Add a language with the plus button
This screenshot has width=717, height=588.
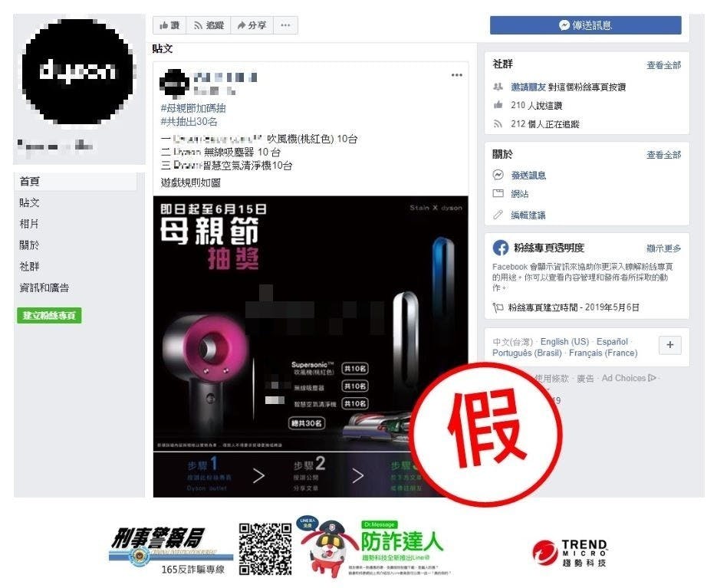tap(670, 345)
